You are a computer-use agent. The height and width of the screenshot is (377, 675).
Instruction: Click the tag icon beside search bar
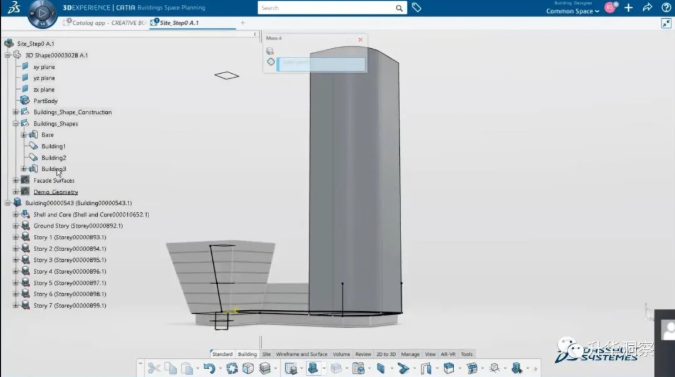pos(416,7)
